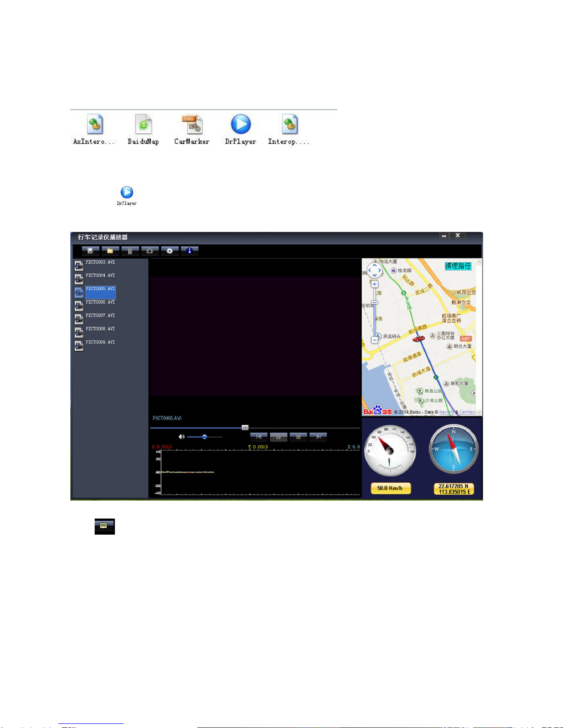The image size is (563, 728).
Task: Pan the map right with the arrow control
Action: tap(380, 270)
